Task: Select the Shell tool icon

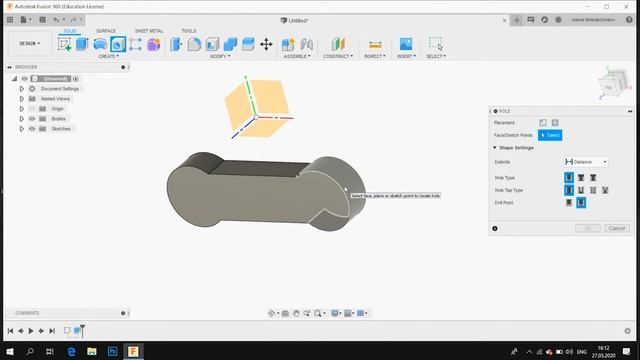Action: point(212,44)
